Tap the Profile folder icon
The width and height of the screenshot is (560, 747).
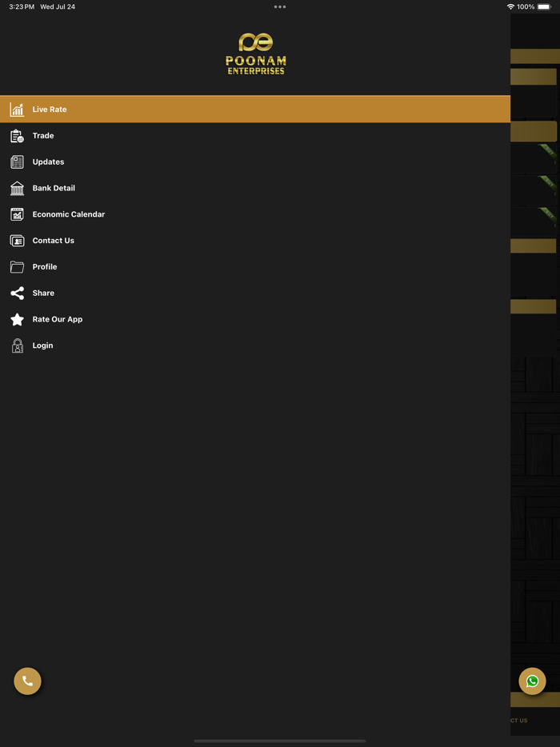point(17,267)
